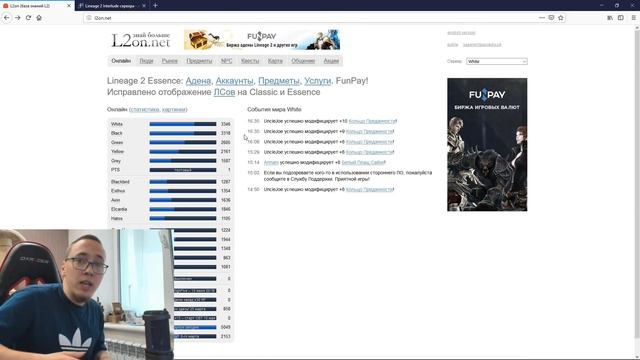Open the Рынок menu item

(x=169, y=61)
